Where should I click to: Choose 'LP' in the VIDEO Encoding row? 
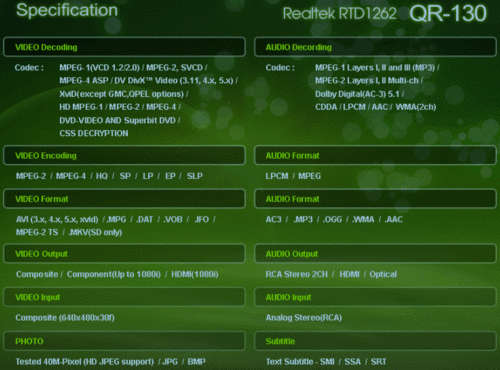tap(148, 176)
